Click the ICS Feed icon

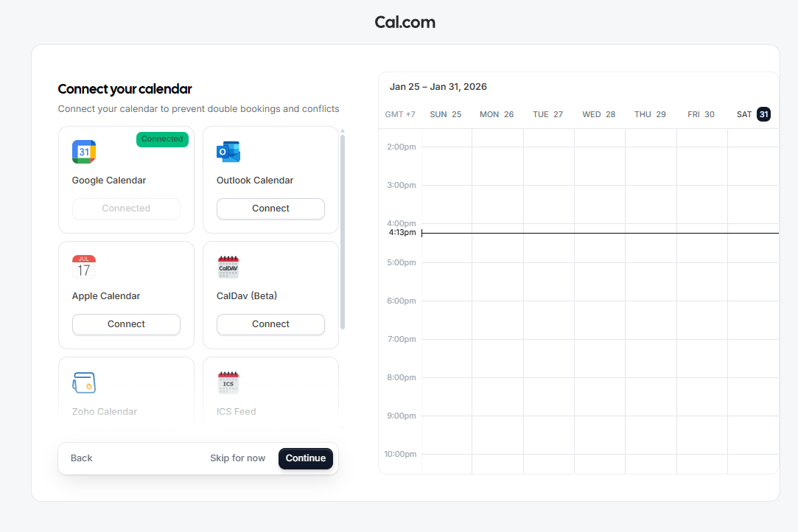(x=228, y=382)
